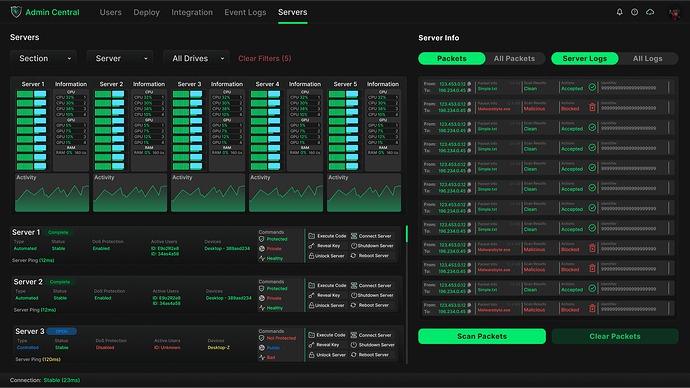Go to the Users tab
This screenshot has width=690, height=388.
click(110, 12)
